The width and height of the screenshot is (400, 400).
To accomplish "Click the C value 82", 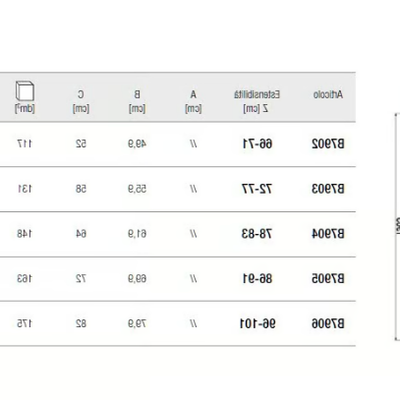I will tap(81, 323).
